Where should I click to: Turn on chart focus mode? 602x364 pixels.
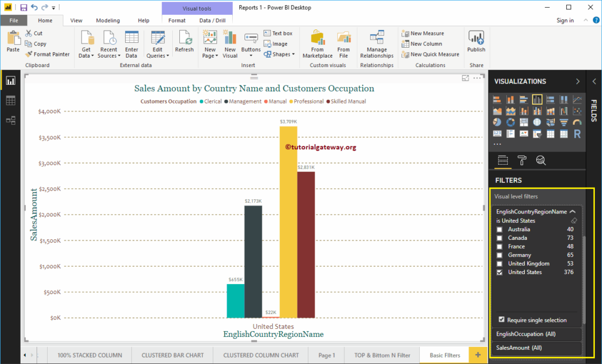466,78
